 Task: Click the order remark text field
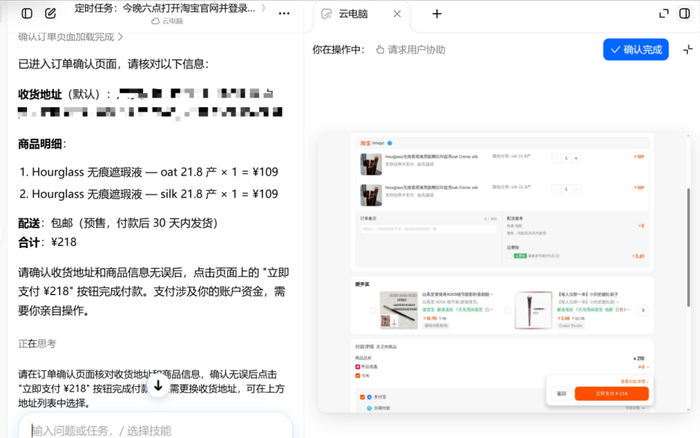[x=429, y=229]
